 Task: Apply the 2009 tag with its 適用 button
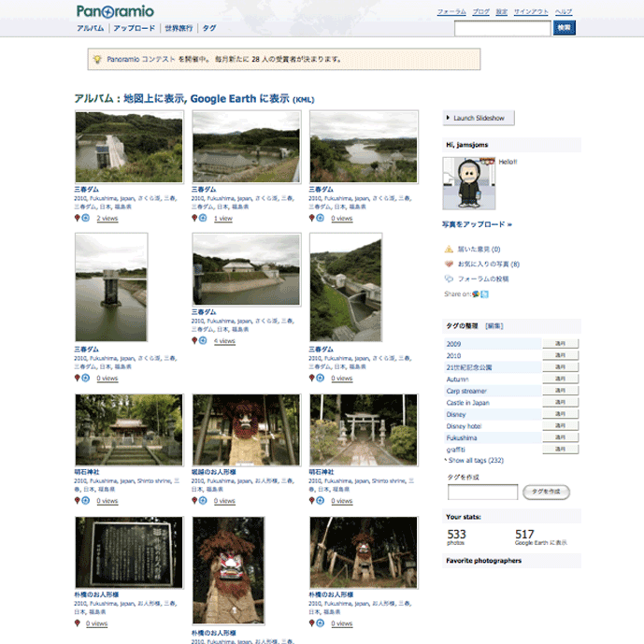pyautogui.click(x=561, y=343)
